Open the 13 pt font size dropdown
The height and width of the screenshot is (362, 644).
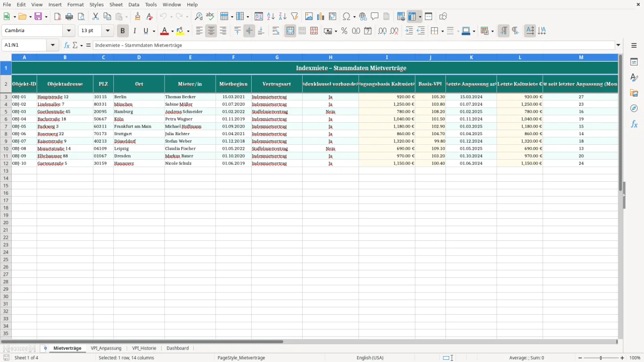tap(107, 31)
